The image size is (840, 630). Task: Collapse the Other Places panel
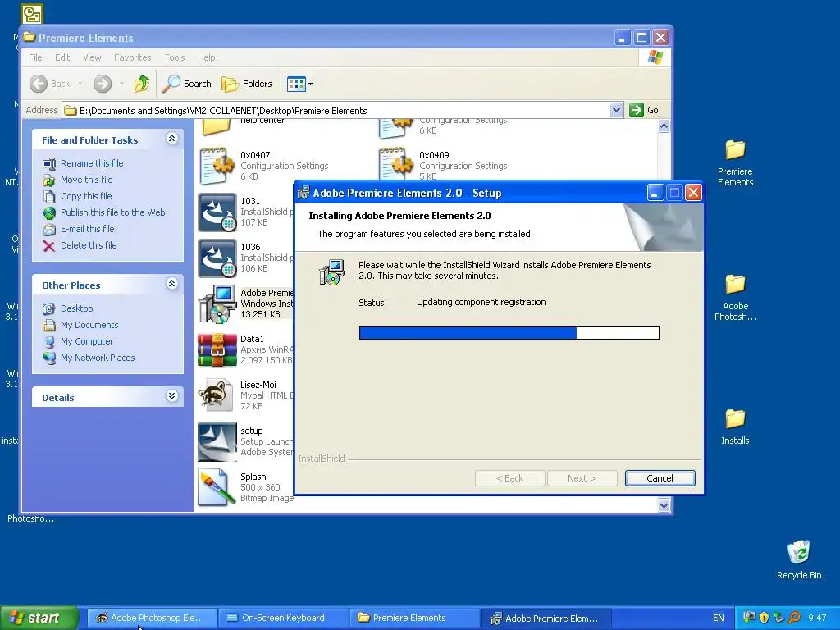[x=171, y=284]
